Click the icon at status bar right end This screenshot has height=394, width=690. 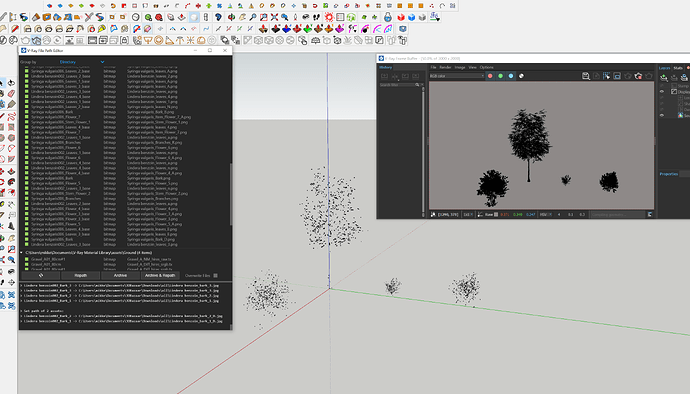650,214
